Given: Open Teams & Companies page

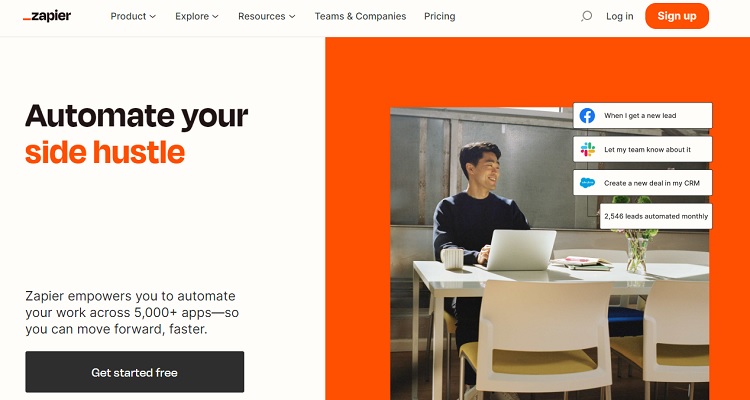Looking at the screenshot, I should pos(360,16).
